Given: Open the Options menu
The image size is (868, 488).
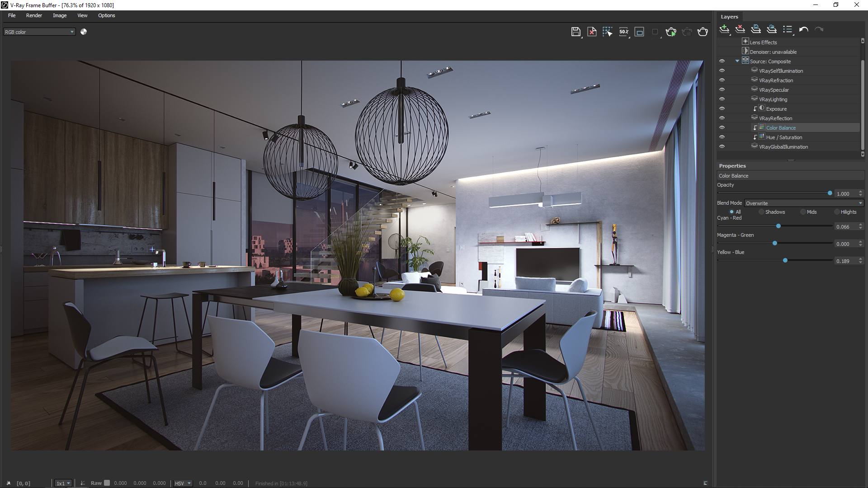Looking at the screenshot, I should (107, 15).
